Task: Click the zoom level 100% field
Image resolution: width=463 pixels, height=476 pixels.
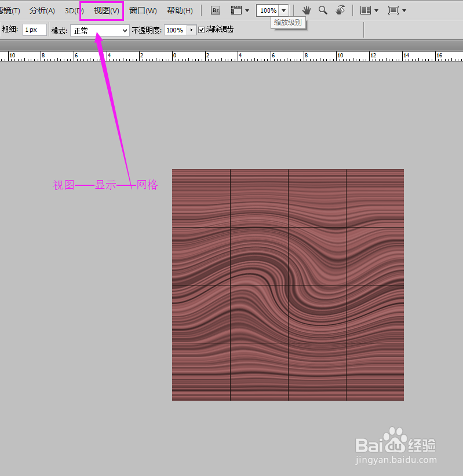Action: pyautogui.click(x=268, y=10)
